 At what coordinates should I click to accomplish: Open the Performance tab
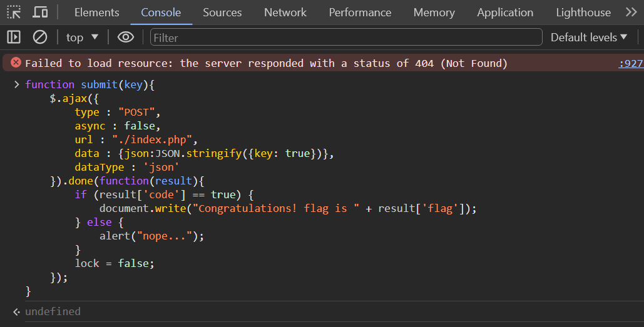360,13
